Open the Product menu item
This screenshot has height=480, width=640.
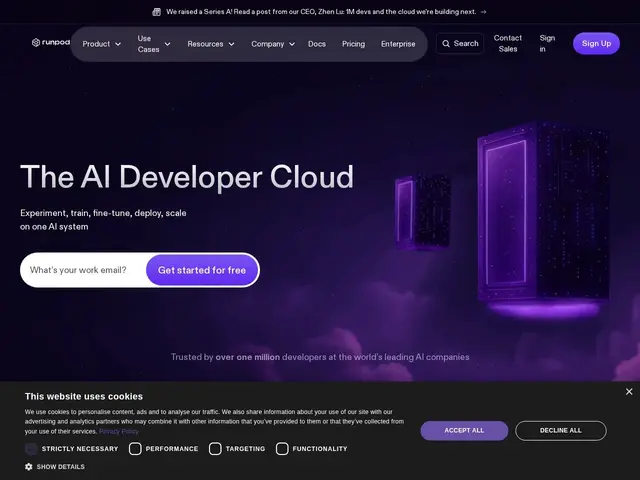[102, 44]
